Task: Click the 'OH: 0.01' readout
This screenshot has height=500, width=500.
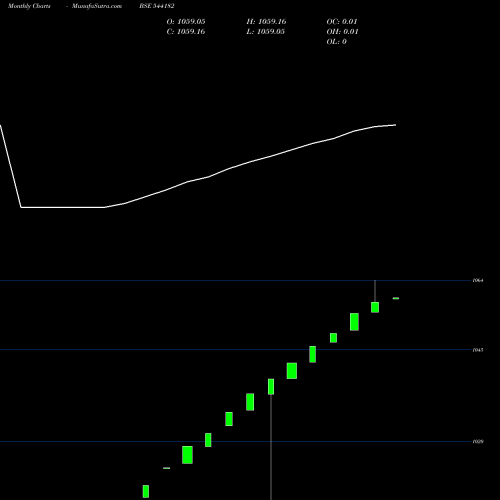Action: (342, 32)
